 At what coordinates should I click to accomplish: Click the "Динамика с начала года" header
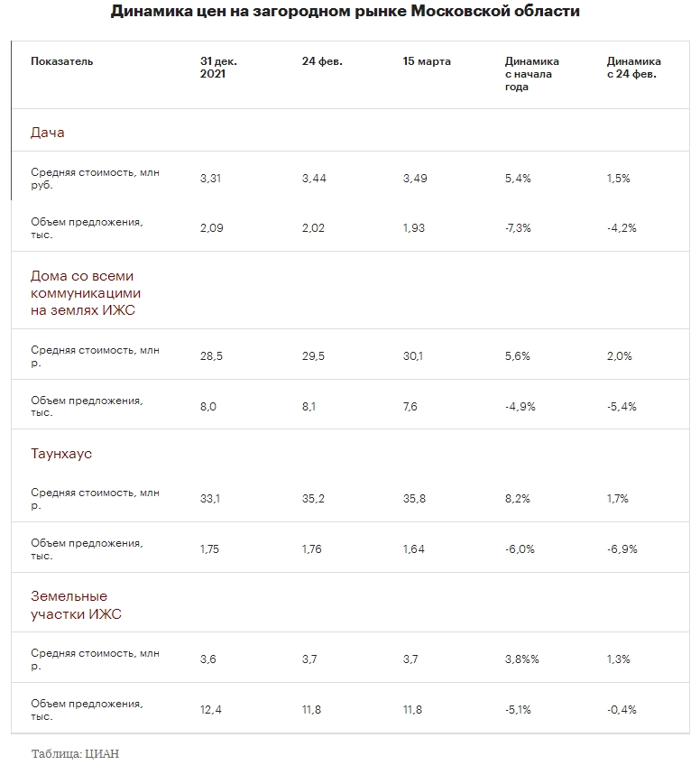(x=532, y=74)
